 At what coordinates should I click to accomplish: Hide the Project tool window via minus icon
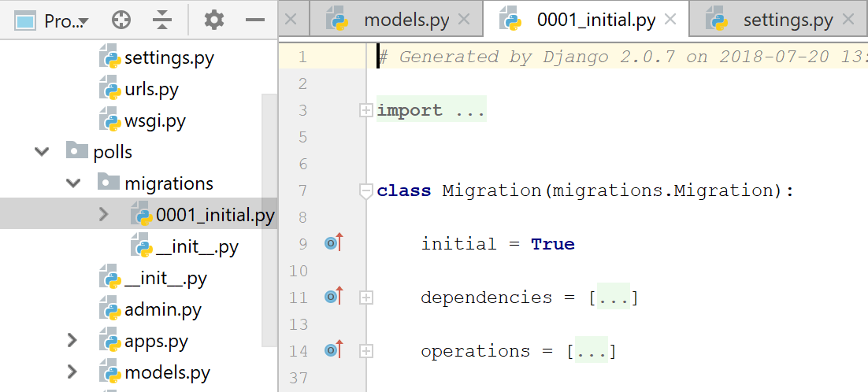[x=255, y=20]
